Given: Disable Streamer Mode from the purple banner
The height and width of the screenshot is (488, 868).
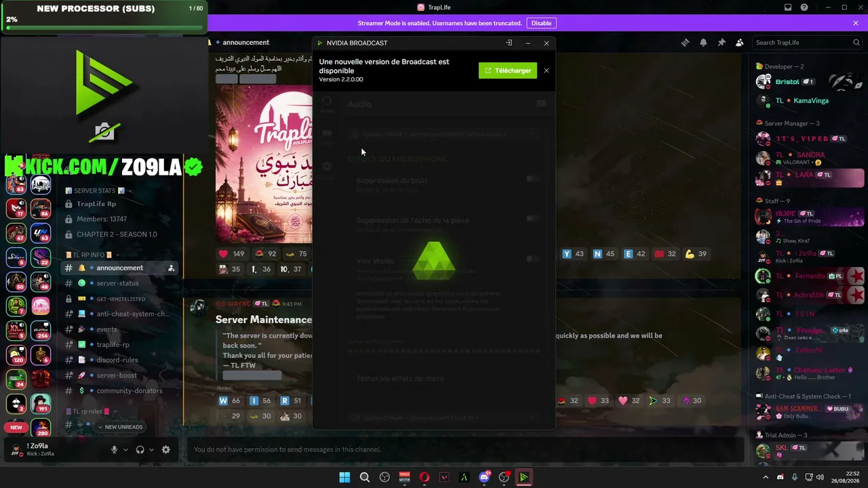Looking at the screenshot, I should pos(541,23).
